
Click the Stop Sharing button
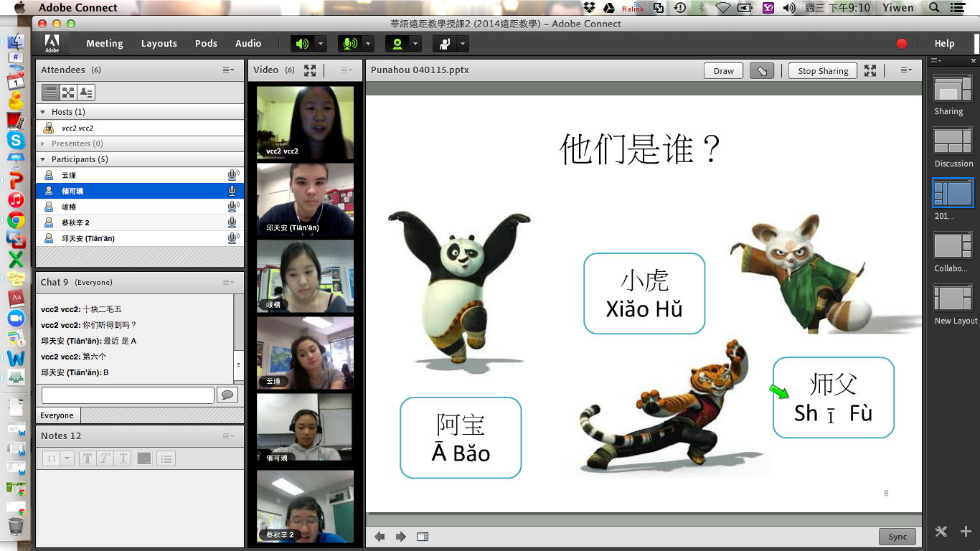pyautogui.click(x=823, y=71)
